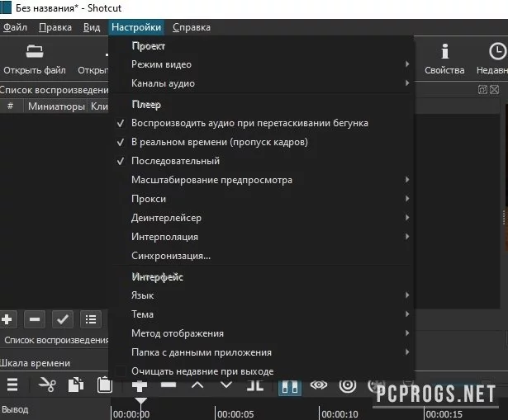Switch to Список воспроизведения bottom tab
The height and width of the screenshot is (420, 508).
(x=56, y=340)
